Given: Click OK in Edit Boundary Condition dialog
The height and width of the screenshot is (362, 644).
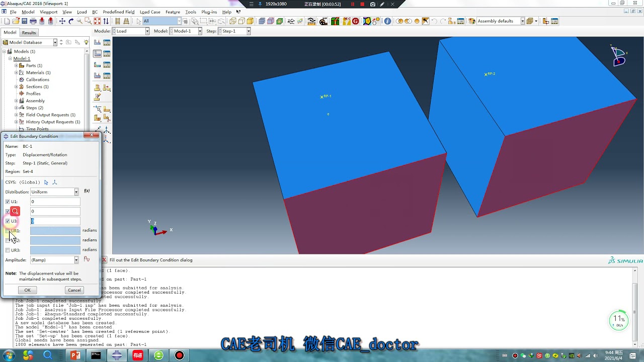Looking at the screenshot, I should (27, 290).
